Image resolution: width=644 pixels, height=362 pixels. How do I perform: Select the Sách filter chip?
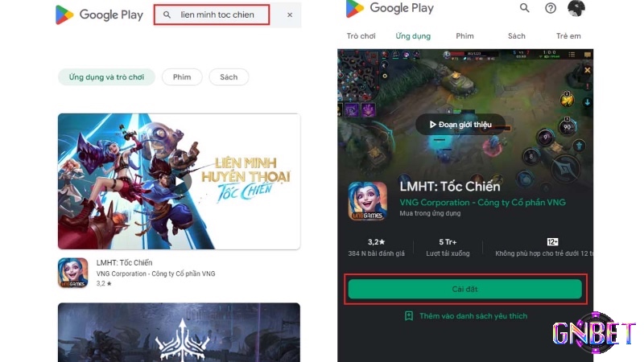tap(229, 77)
